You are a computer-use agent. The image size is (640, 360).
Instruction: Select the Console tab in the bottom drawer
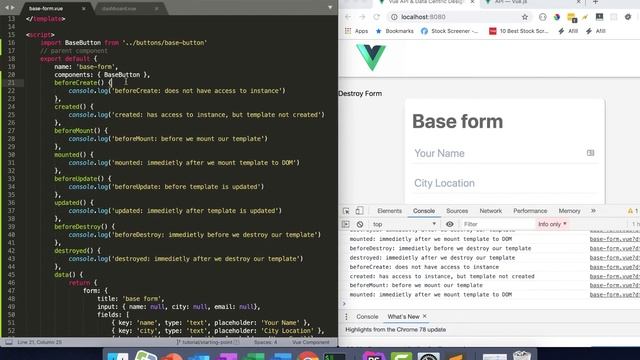(367, 317)
